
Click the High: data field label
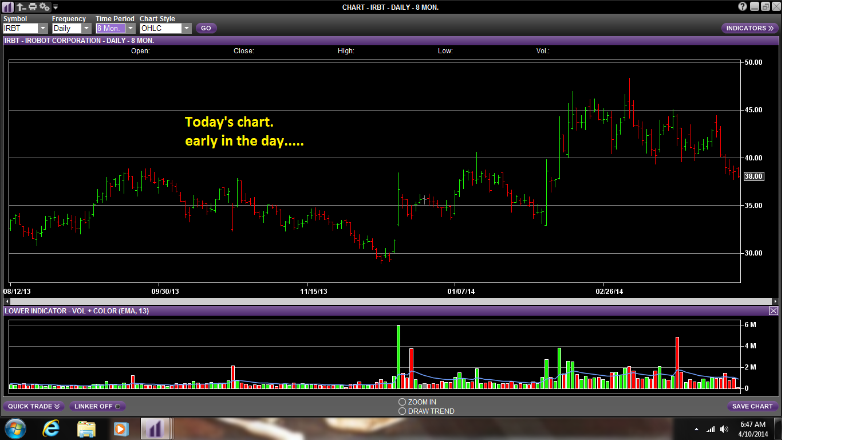point(346,51)
